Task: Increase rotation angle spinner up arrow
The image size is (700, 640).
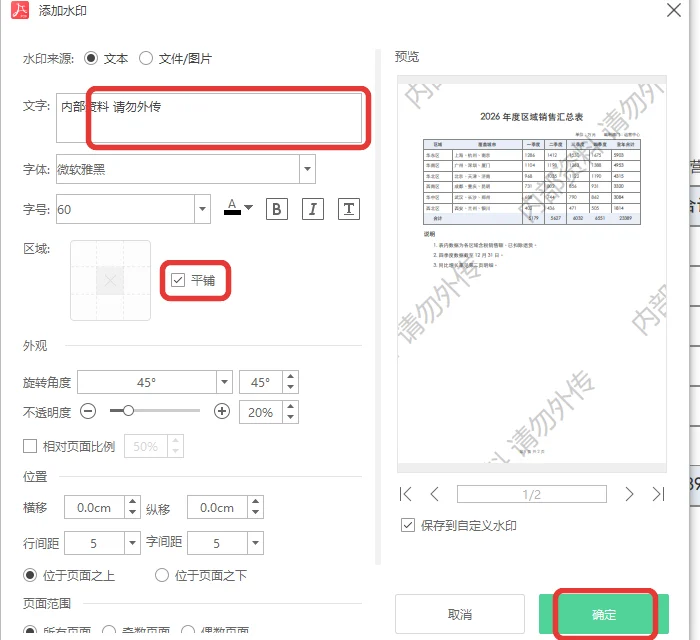Action: tap(291, 377)
